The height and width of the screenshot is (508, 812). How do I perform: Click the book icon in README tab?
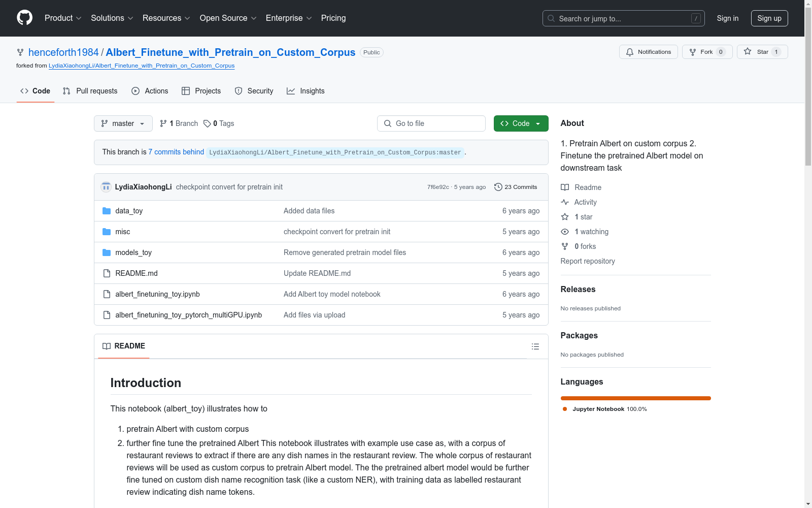point(107,346)
